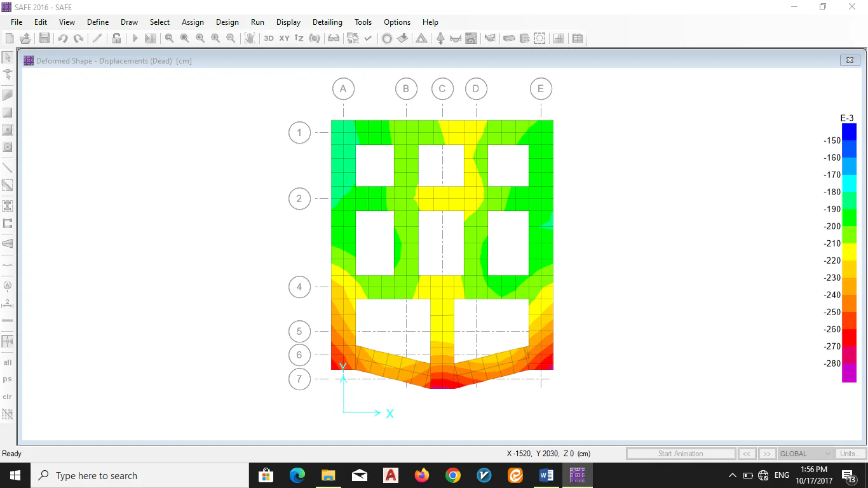Screen dimensions: 868x488
Task: Clear selection using 'clr' button
Action: coord(8,396)
